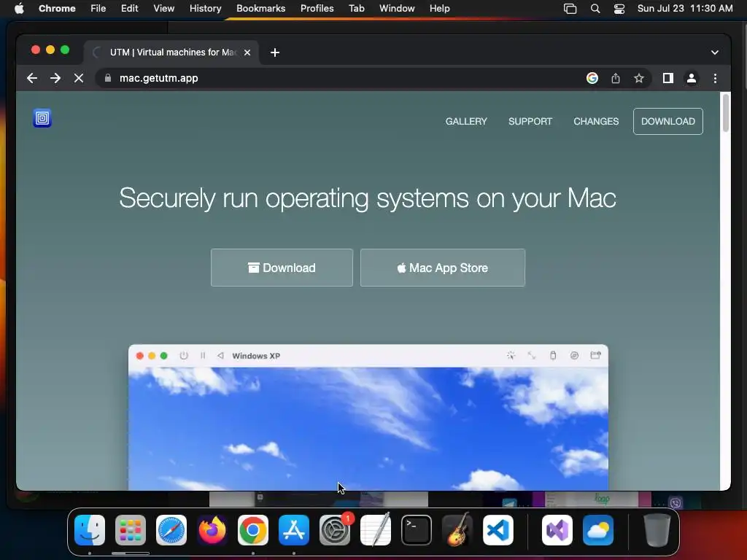Click the date and time in menu bar
Image resolution: width=747 pixels, height=560 pixels.
pos(685,9)
